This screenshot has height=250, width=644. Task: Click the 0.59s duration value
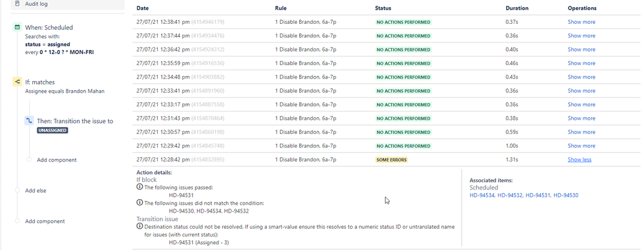[512, 132]
